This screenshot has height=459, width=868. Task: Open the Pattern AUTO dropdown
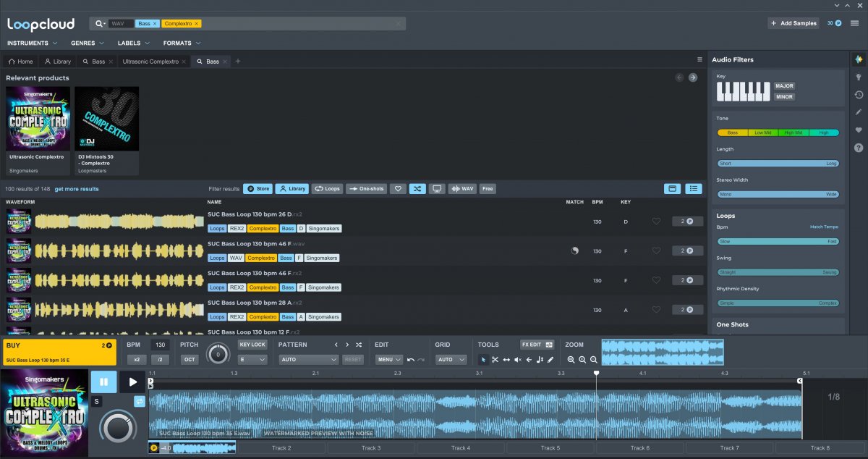pyautogui.click(x=309, y=359)
